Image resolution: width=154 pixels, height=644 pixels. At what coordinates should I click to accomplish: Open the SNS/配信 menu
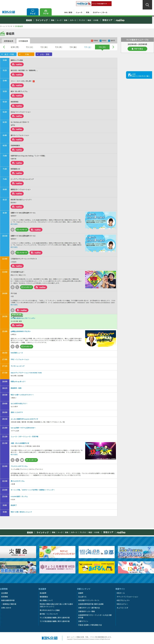68,12
